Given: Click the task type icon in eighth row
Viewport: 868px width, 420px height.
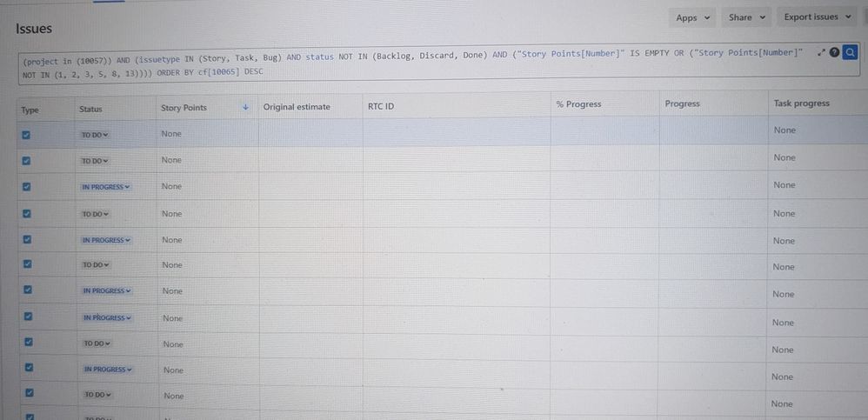Looking at the screenshot, I should click(29, 317).
